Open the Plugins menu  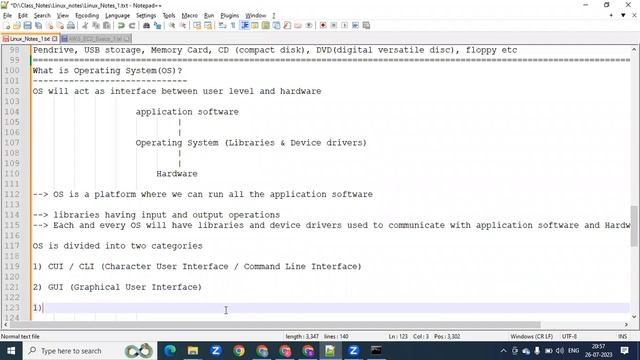[229, 16]
